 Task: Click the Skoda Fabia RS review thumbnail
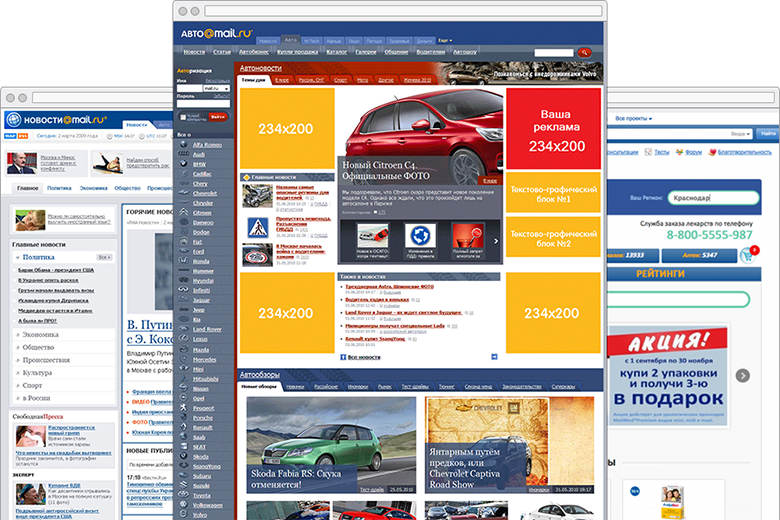[x=331, y=445]
